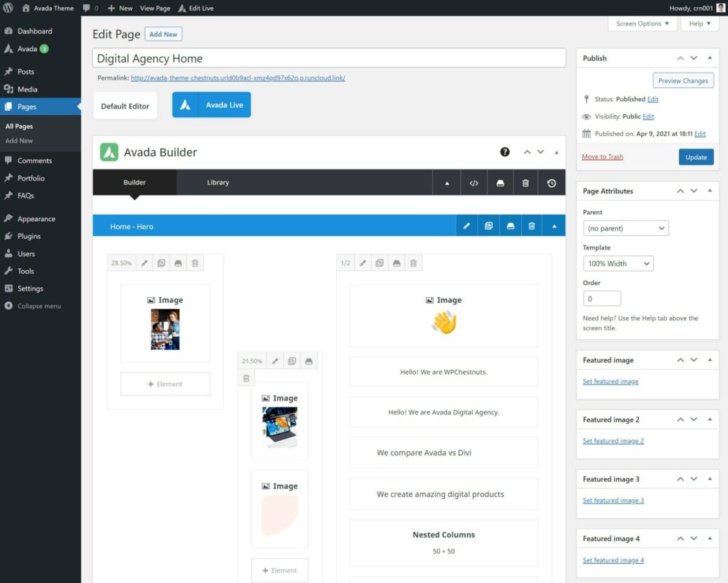728x583 pixels.
Task: Save the 1/2 column to library
Action: coord(397,263)
